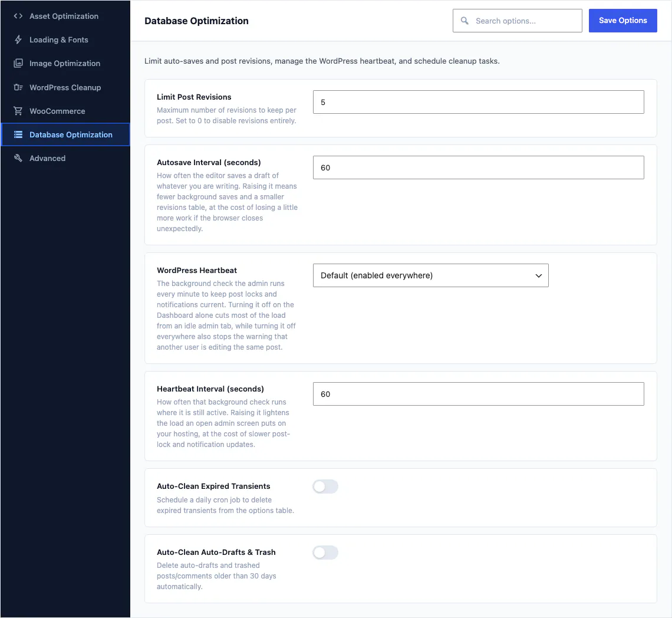Click the Limit Post Revisions field
The image size is (672, 618).
[478, 102]
